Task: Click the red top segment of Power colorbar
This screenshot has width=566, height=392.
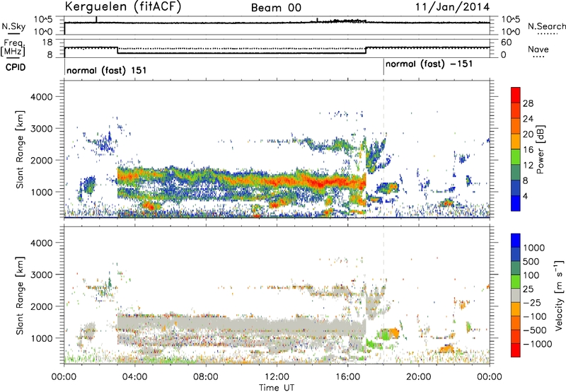Action: pos(516,95)
